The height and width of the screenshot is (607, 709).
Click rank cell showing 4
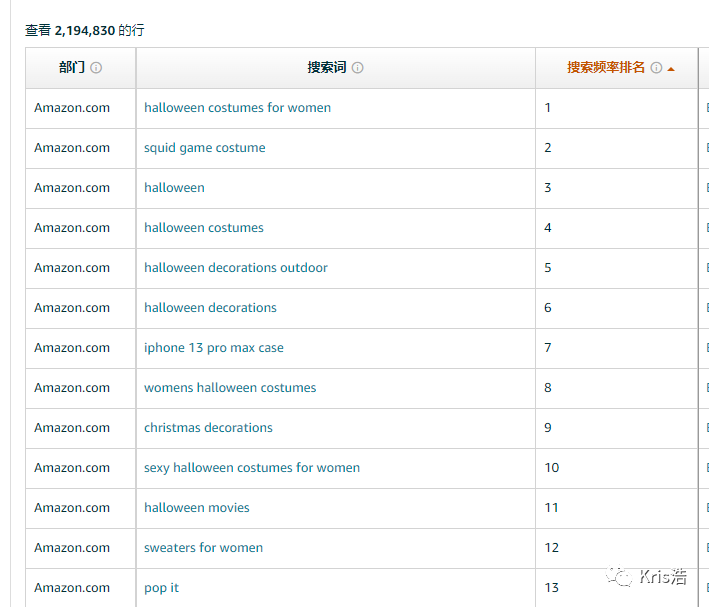tap(616, 228)
